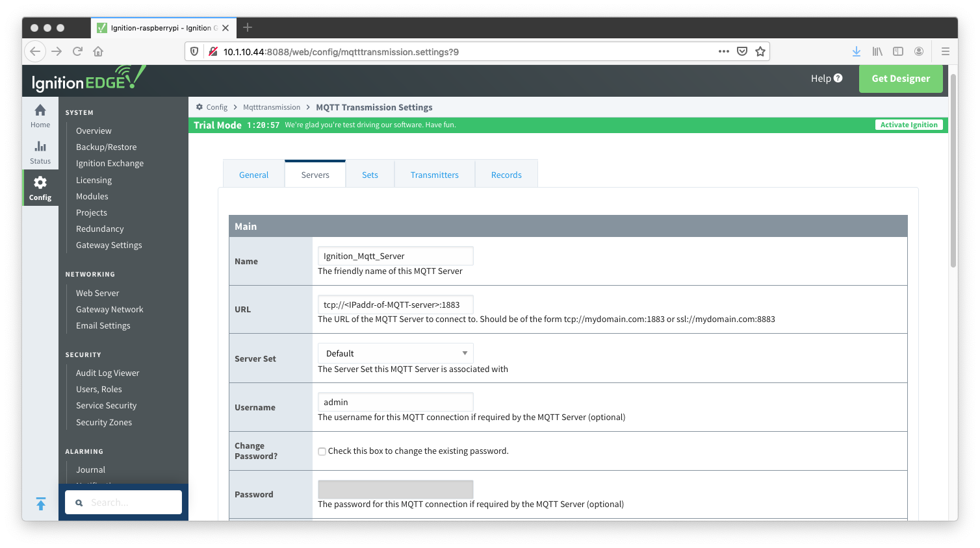This screenshot has height=548, width=980.
Task: Switch to Transmitters tab
Action: click(x=435, y=174)
